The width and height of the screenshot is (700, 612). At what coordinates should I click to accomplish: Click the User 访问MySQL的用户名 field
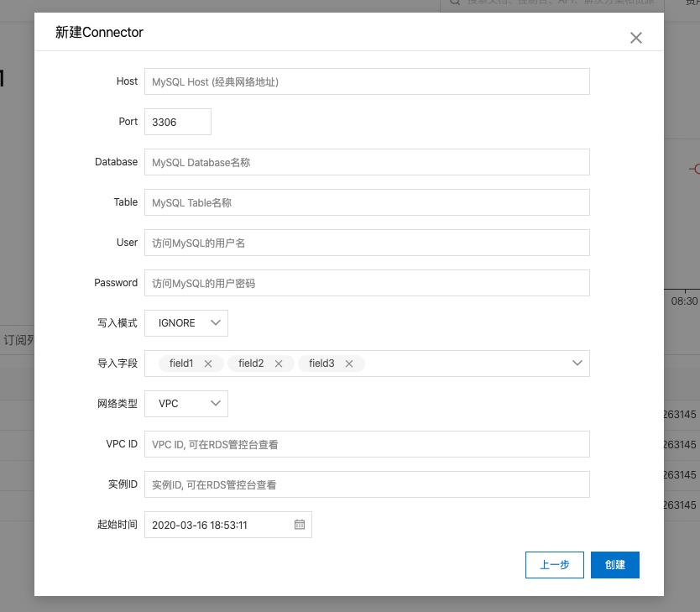pos(367,243)
